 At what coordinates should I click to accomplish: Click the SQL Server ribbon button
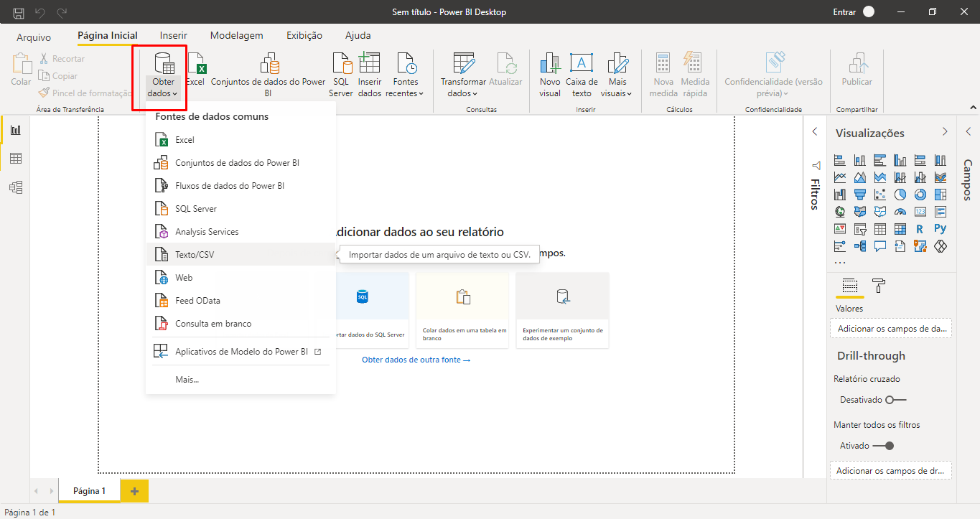pos(340,74)
